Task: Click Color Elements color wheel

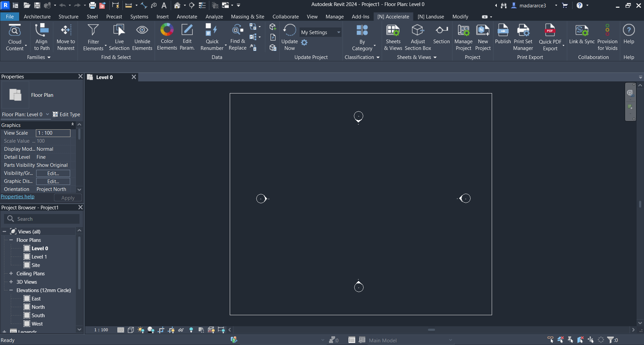Action: pyautogui.click(x=167, y=30)
